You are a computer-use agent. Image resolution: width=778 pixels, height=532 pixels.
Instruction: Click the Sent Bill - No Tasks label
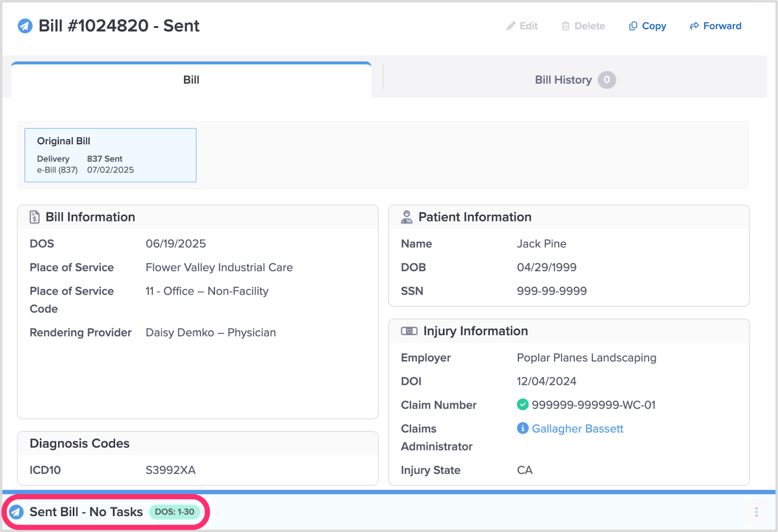[86, 512]
